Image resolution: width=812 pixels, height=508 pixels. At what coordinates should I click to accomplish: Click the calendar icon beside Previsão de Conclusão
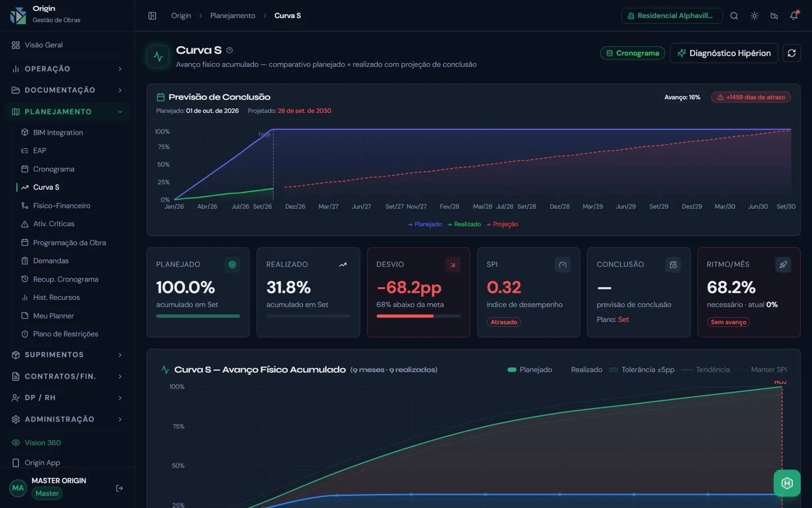(x=161, y=97)
